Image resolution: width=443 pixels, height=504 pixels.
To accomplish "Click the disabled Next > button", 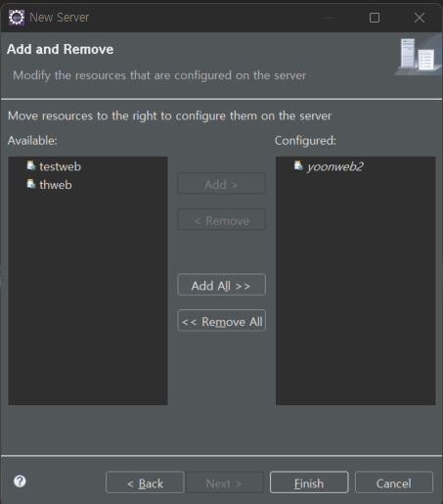I will [224, 482].
